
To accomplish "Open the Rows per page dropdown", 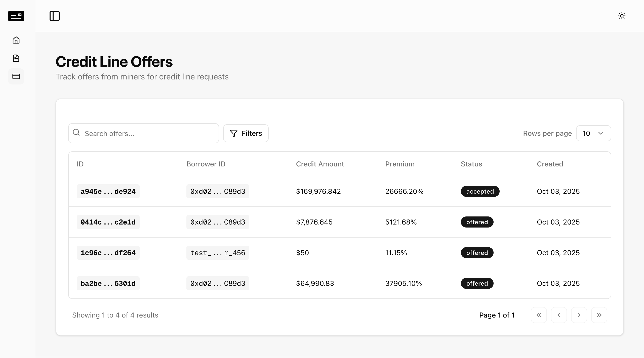I will pyautogui.click(x=593, y=133).
